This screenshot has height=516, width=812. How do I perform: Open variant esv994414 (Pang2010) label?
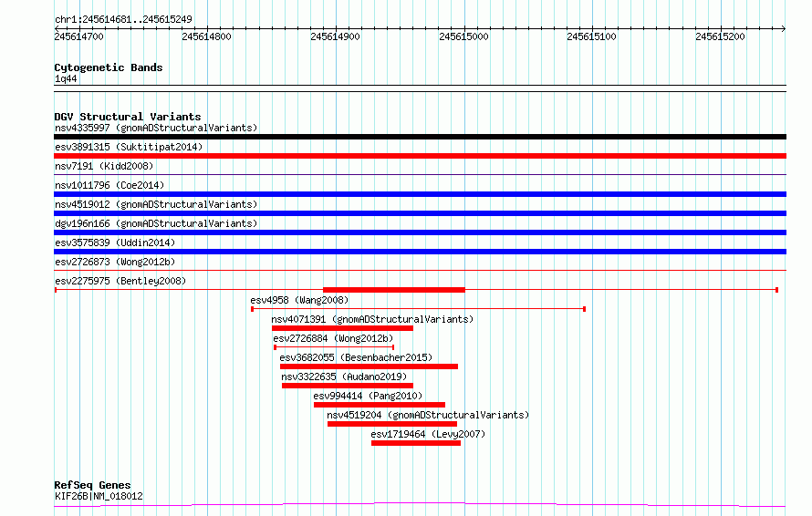tap(368, 396)
